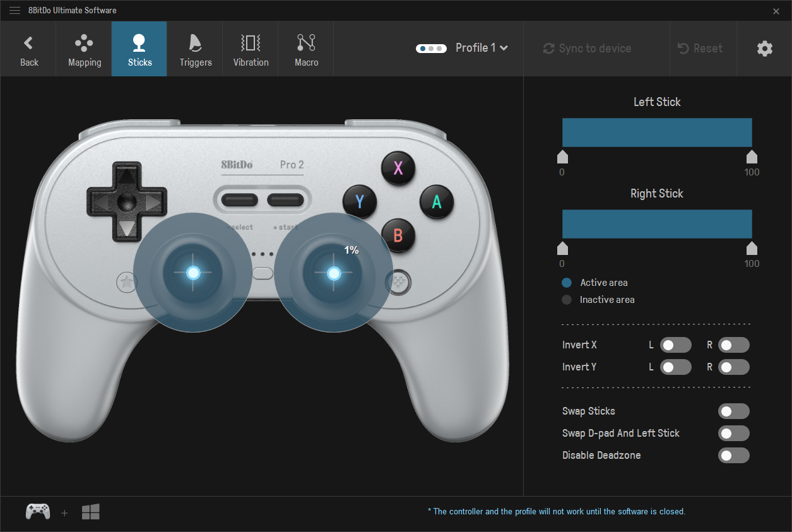Click the B button on the controller

[398, 235]
